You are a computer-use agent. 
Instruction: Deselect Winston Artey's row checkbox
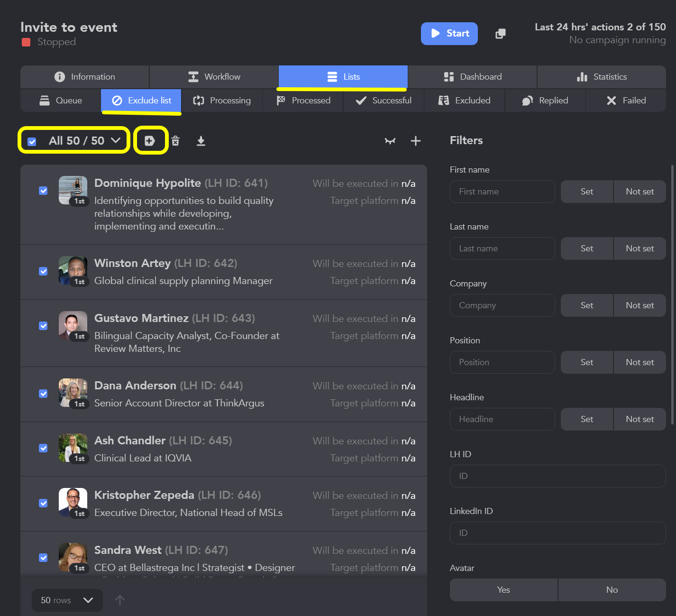[43, 271]
